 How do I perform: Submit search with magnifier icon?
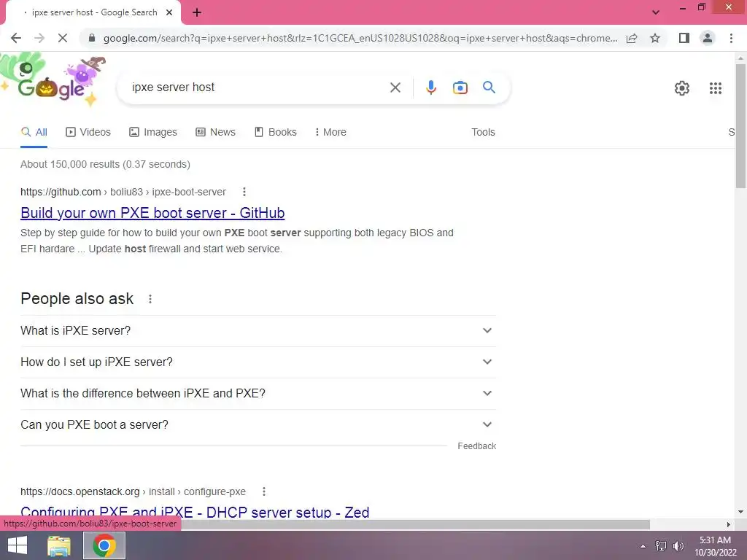pyautogui.click(x=489, y=87)
